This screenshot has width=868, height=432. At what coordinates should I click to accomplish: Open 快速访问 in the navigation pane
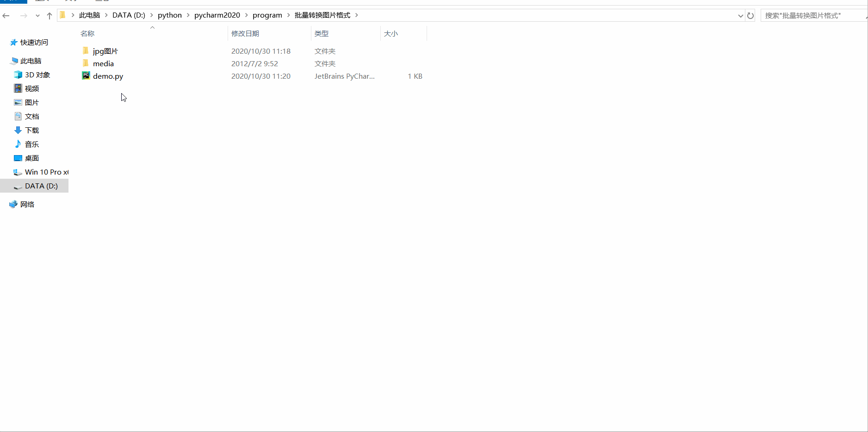(34, 42)
